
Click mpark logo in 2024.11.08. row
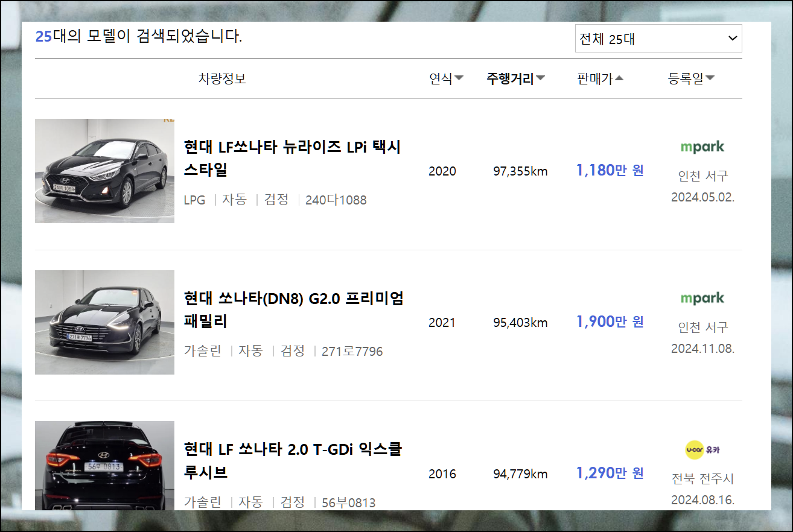pyautogui.click(x=702, y=298)
